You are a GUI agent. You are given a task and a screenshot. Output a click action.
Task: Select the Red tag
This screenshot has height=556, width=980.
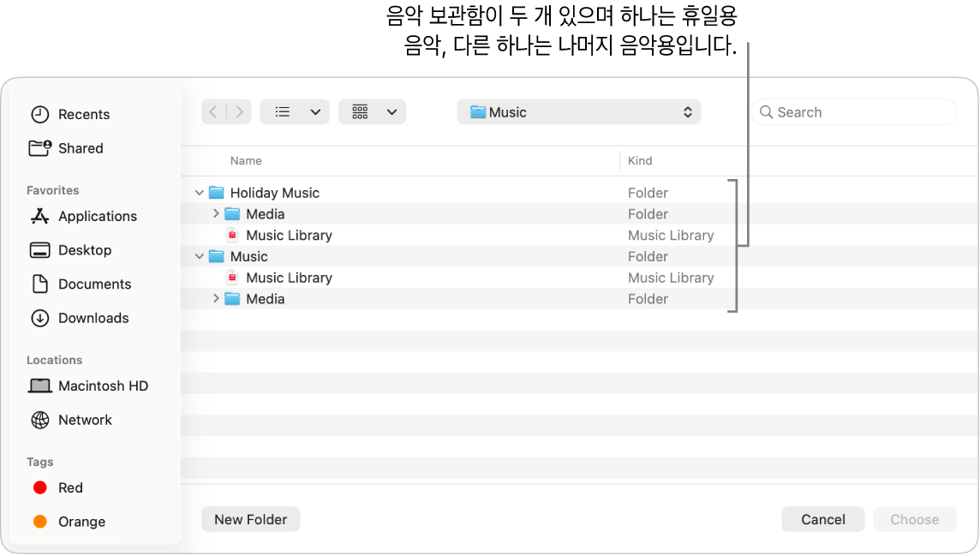click(57, 488)
